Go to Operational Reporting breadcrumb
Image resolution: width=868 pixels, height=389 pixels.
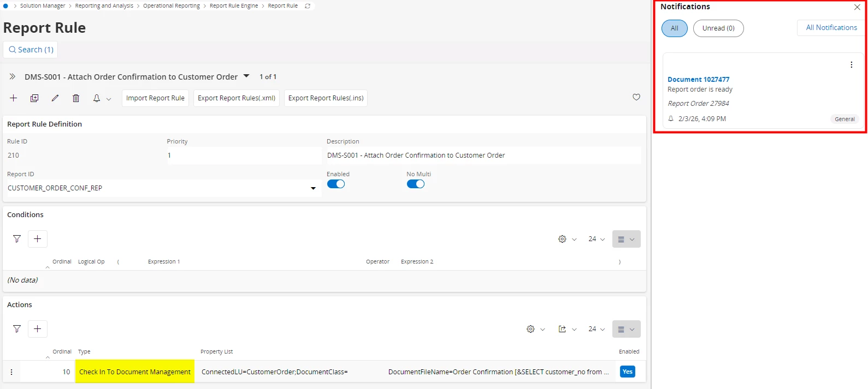(172, 6)
